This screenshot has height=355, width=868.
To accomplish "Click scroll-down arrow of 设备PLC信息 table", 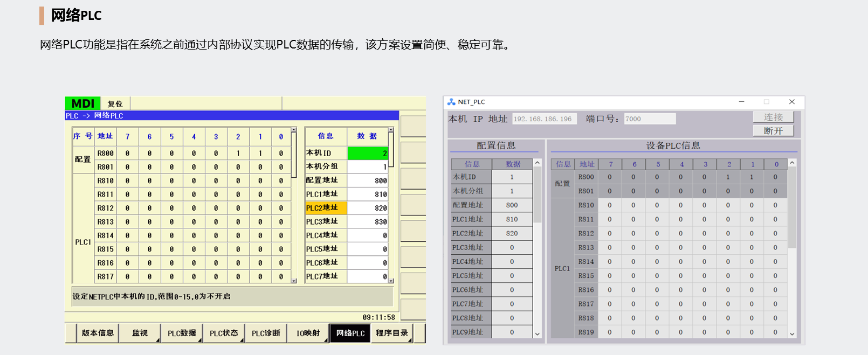I will (792, 334).
